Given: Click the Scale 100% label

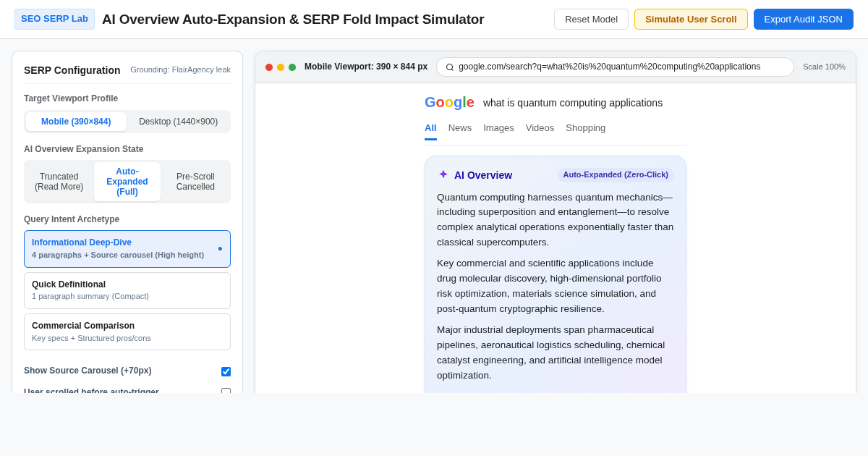Looking at the screenshot, I should click(x=824, y=67).
